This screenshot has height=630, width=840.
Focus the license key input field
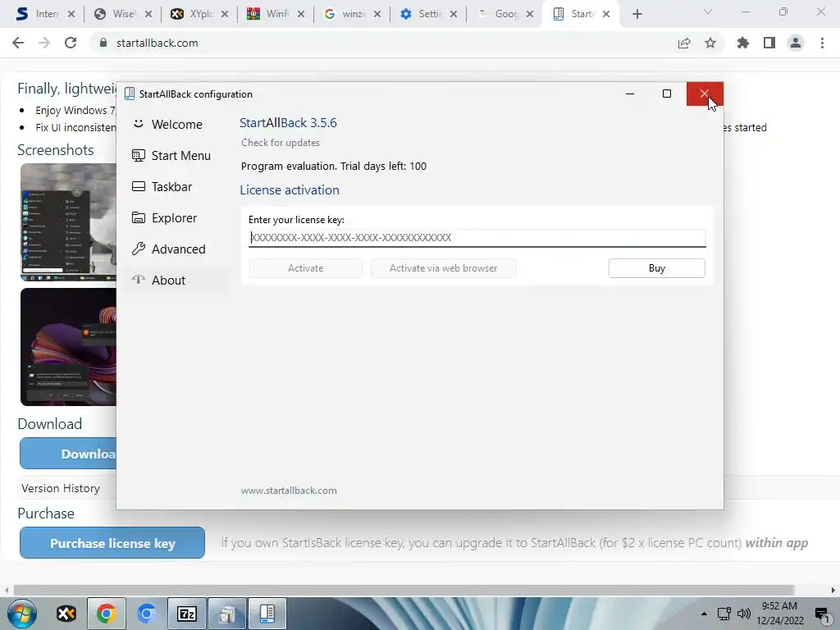click(x=477, y=238)
